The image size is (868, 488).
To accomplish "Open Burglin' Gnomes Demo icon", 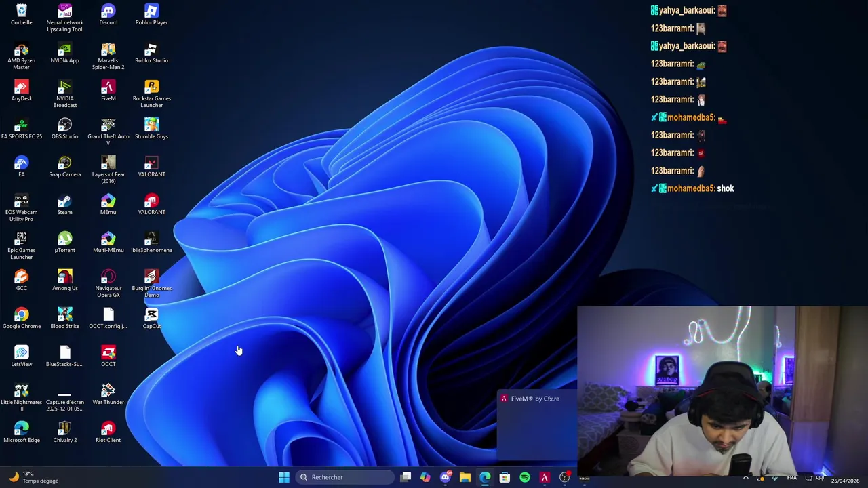I will click(151, 284).
